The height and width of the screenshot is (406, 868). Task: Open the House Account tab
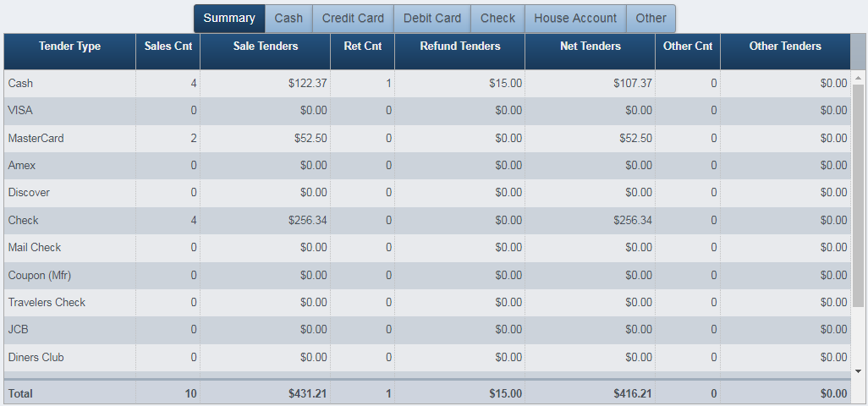coord(575,19)
